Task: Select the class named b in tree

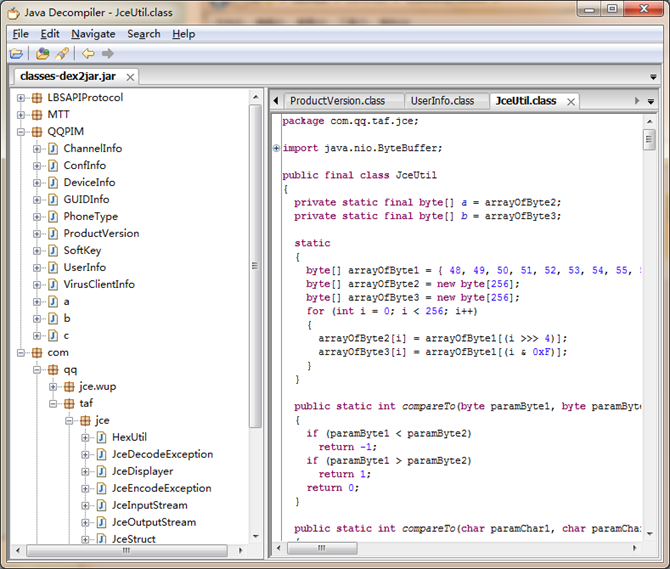Action: pyautogui.click(x=67, y=319)
